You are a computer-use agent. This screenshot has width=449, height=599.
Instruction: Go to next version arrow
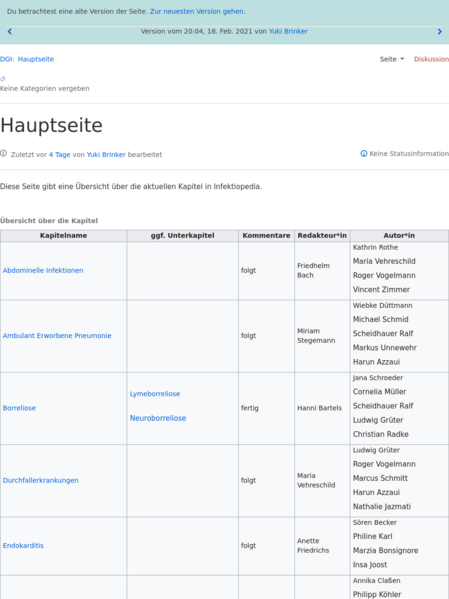(x=439, y=32)
